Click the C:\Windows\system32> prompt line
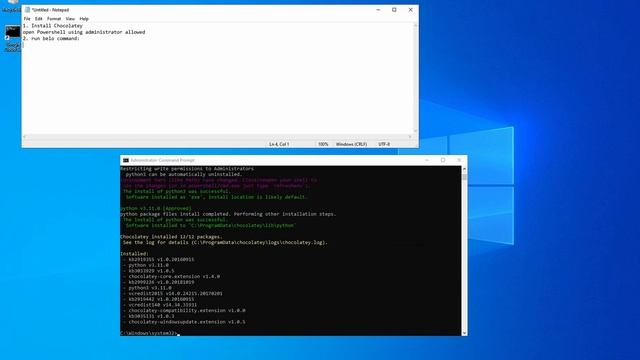This screenshot has width=640, height=360. click(x=149, y=333)
